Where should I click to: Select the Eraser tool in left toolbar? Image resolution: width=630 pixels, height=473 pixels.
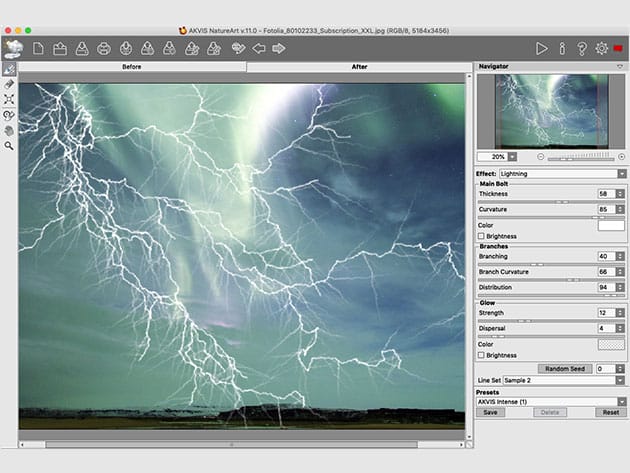tap(9, 85)
